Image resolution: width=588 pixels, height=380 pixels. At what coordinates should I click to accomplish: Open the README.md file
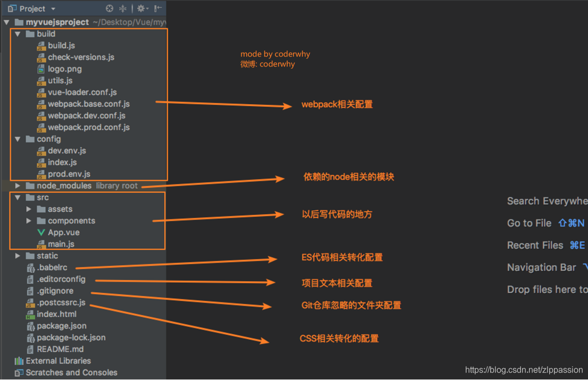coord(60,349)
